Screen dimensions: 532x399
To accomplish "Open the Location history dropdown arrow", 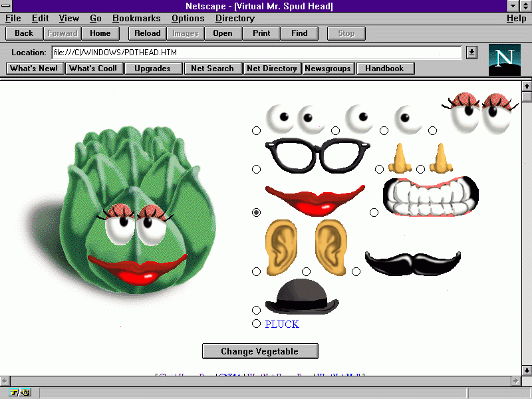I will click(471, 52).
